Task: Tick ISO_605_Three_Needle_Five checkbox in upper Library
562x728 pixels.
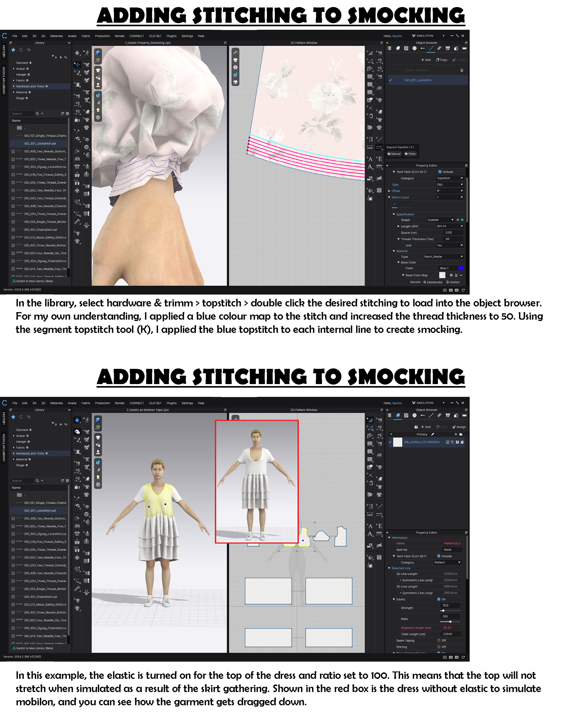Action: [13, 159]
